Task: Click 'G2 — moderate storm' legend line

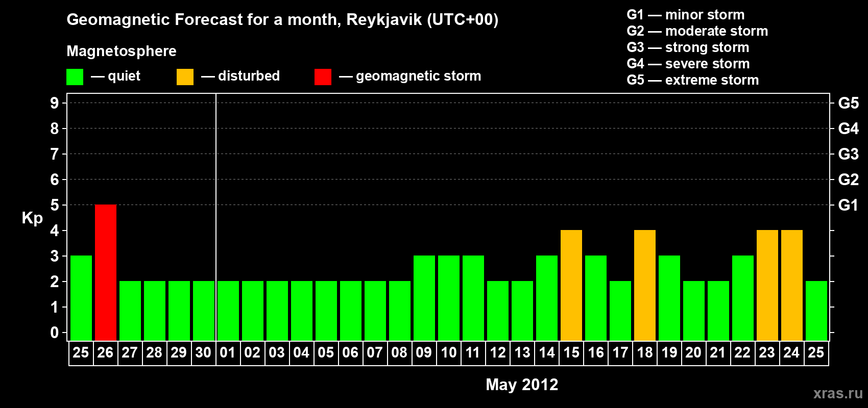Action: point(697,31)
